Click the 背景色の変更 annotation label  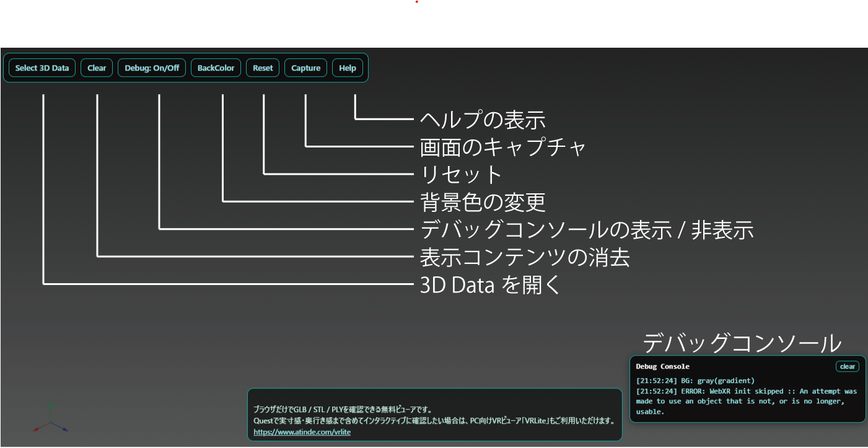coord(483,201)
